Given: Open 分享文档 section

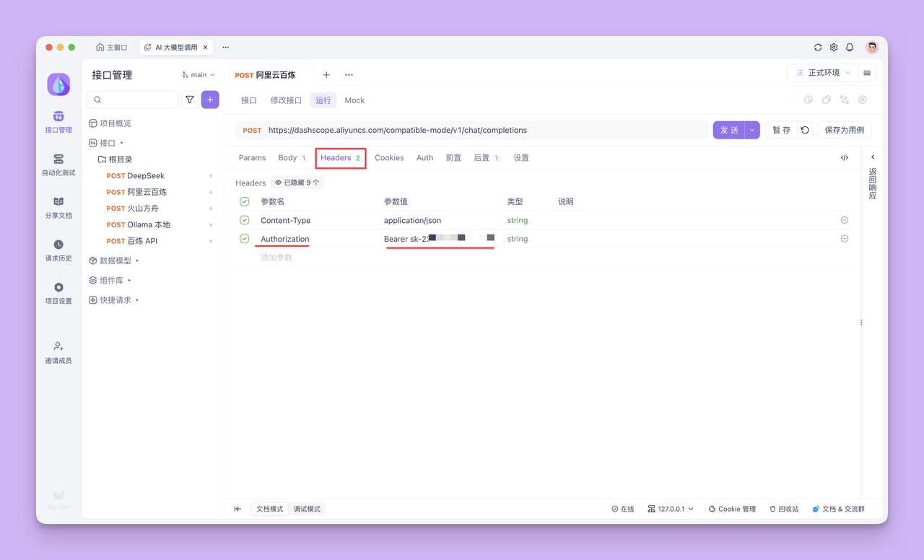Looking at the screenshot, I should tap(58, 208).
